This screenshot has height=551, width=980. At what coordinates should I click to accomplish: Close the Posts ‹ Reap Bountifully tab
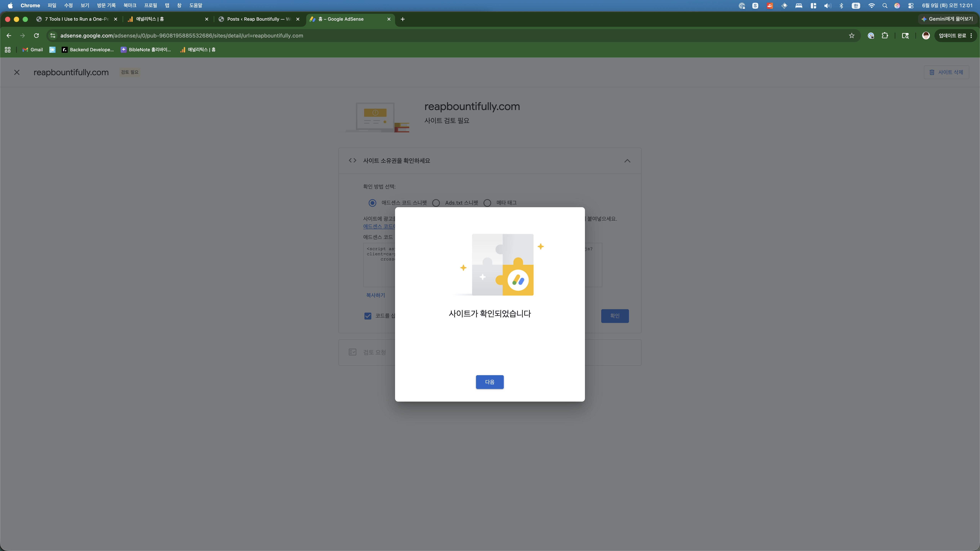297,19
